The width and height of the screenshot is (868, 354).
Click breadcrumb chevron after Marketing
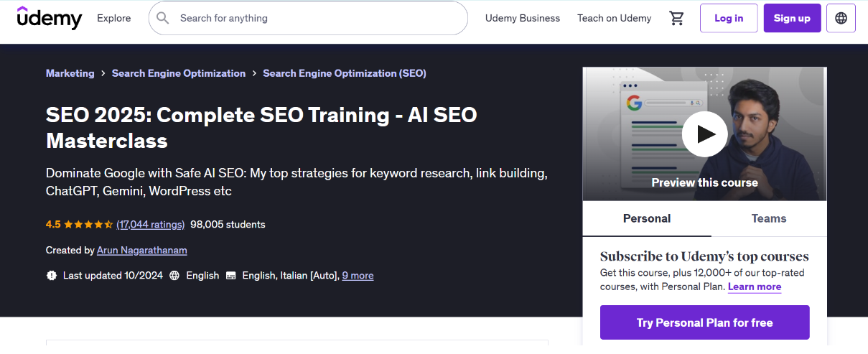coord(103,73)
